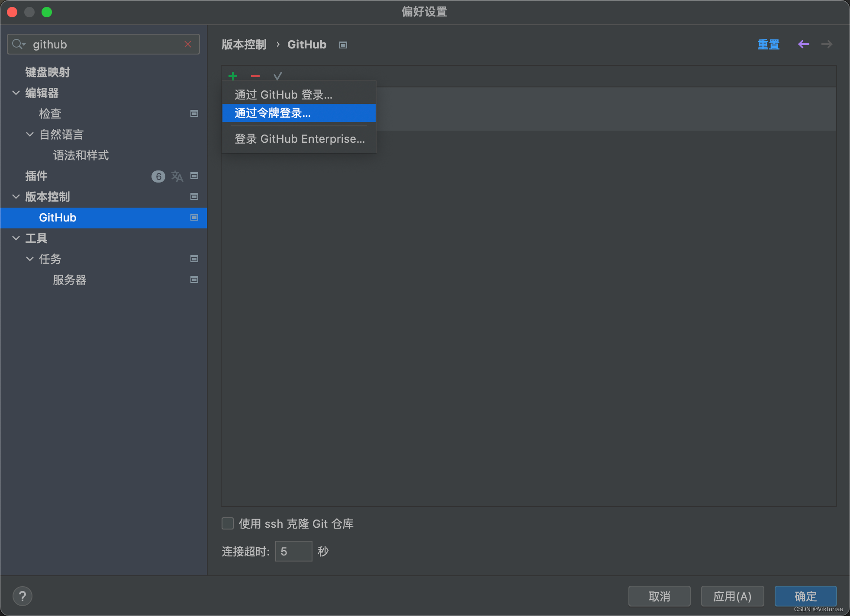Remove selected account using the minus icon

[x=255, y=76]
